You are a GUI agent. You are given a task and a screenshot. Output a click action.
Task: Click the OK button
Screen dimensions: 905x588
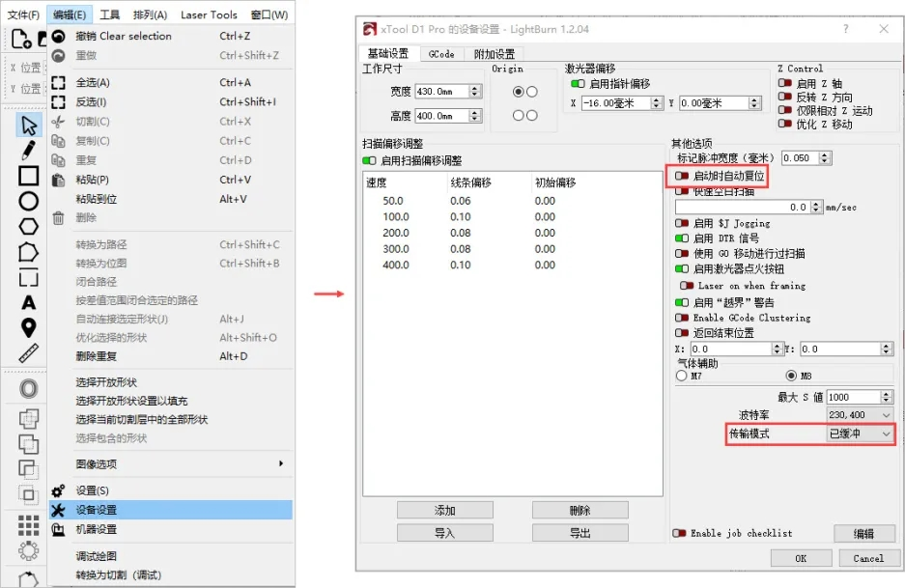801,558
